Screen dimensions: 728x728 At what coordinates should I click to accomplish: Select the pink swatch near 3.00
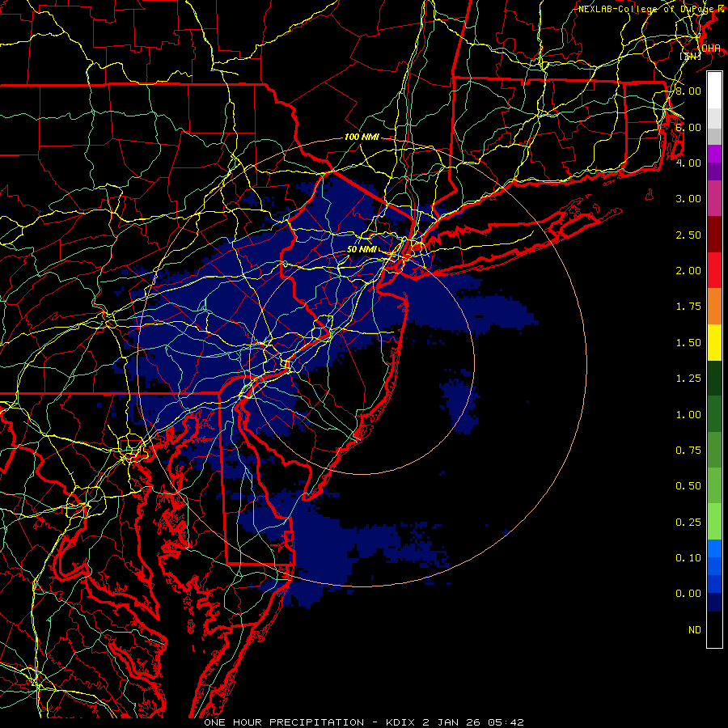[x=714, y=198]
